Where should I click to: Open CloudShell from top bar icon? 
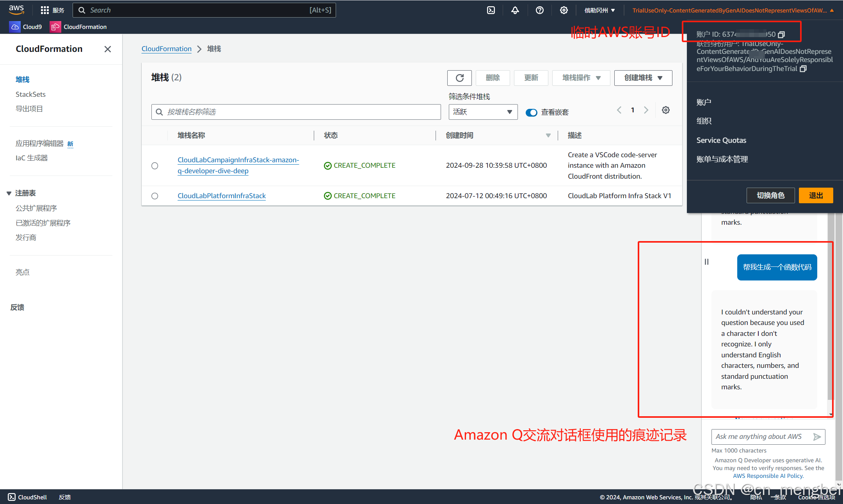coord(491,10)
